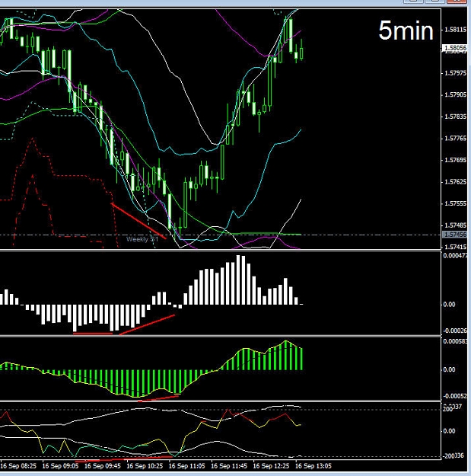Click the current price tag 1.58056
Screen dimensions: 471x476
pos(455,48)
